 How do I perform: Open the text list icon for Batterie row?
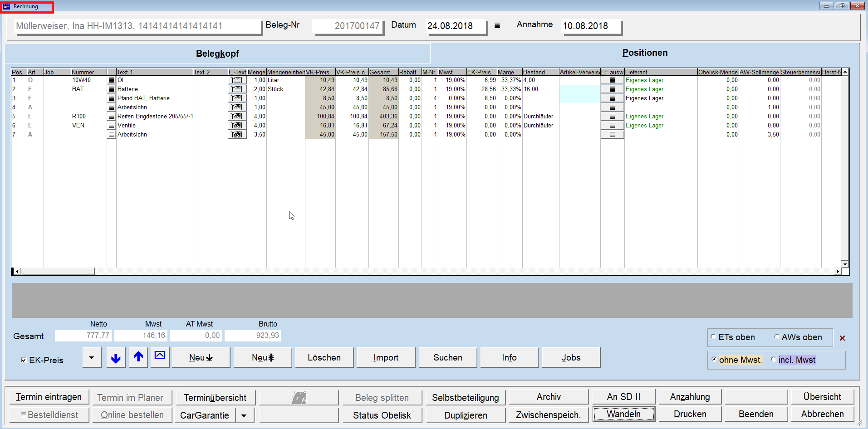(x=112, y=89)
